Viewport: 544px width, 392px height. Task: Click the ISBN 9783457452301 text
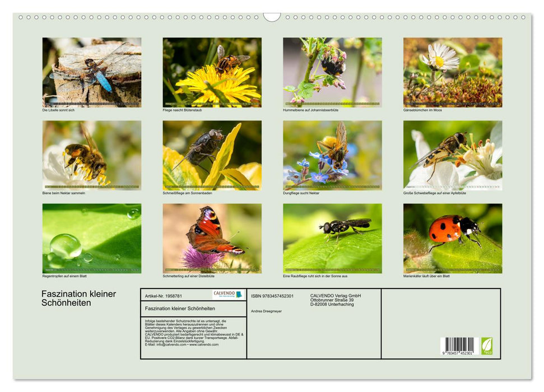coord(272,296)
